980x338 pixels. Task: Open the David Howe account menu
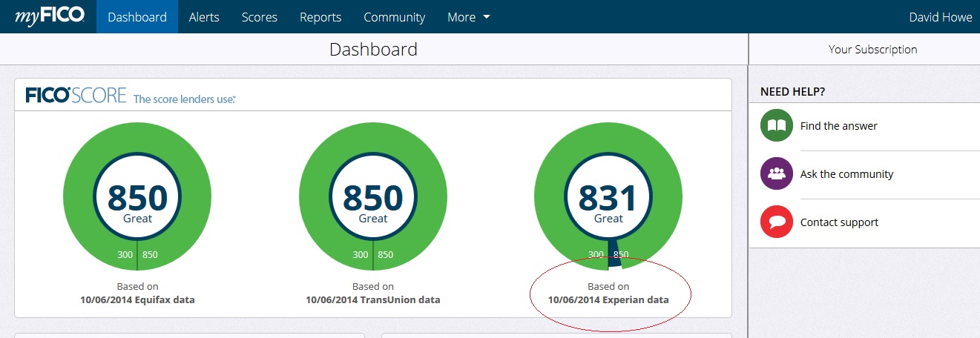(x=940, y=17)
